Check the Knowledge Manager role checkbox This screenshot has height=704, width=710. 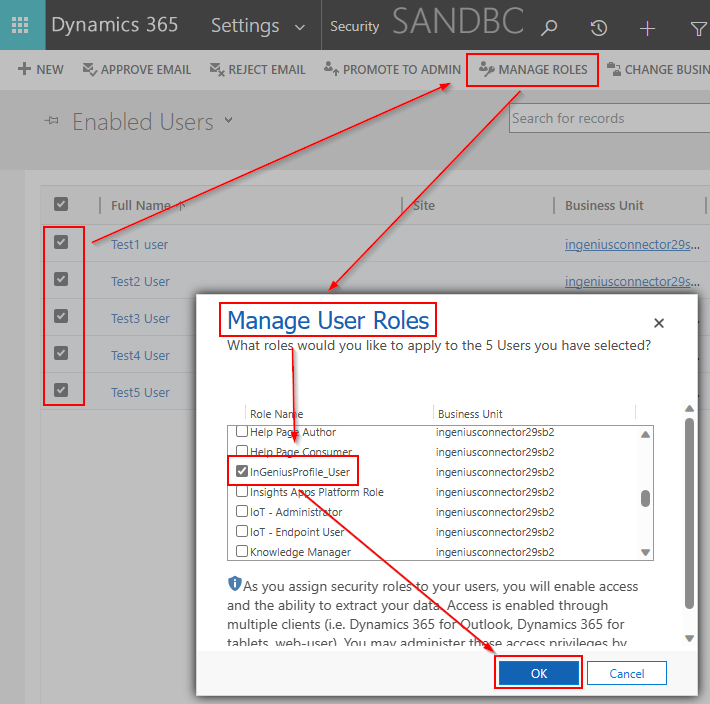(x=242, y=551)
